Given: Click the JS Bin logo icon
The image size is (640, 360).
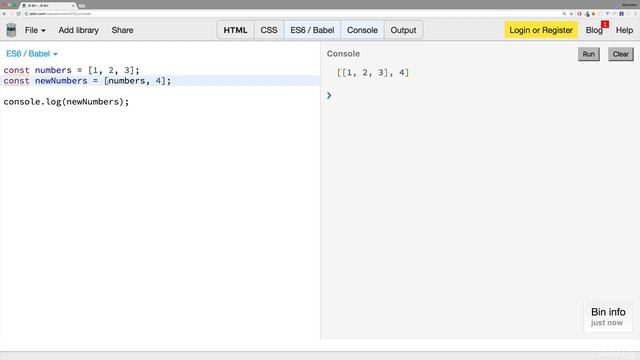Looking at the screenshot, I should click(11, 30).
